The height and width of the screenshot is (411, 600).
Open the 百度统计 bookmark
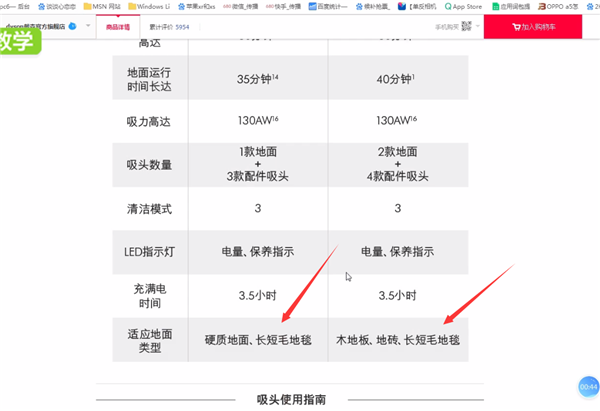coord(328,7)
